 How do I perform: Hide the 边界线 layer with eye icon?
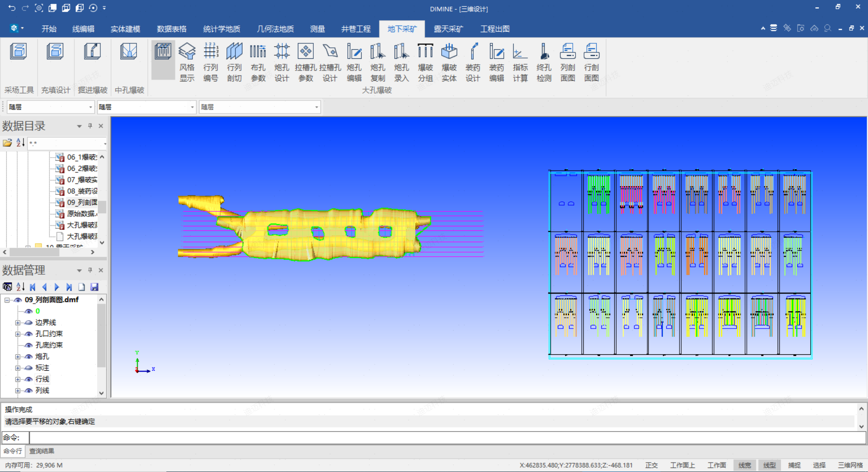[x=28, y=323]
